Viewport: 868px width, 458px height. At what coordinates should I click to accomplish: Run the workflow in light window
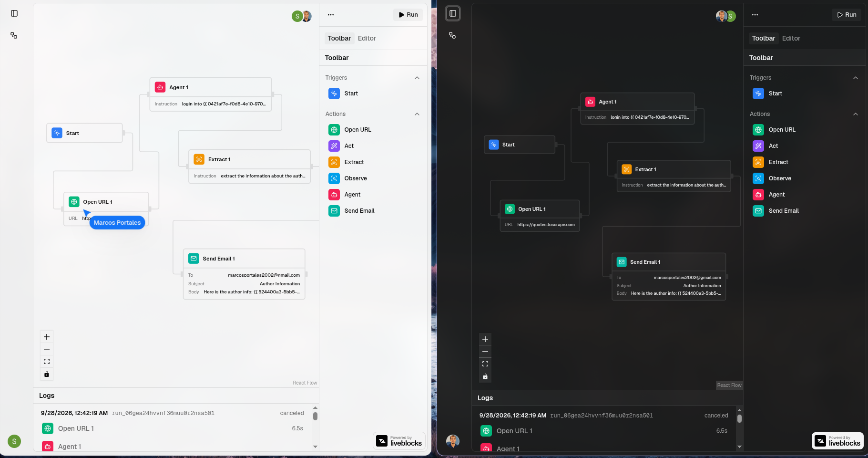coord(408,15)
